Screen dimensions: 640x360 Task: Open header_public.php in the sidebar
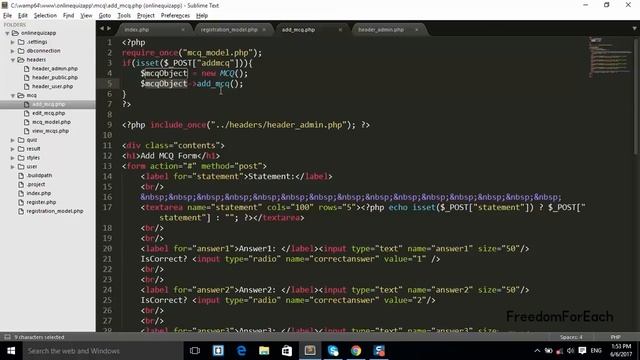click(x=55, y=78)
